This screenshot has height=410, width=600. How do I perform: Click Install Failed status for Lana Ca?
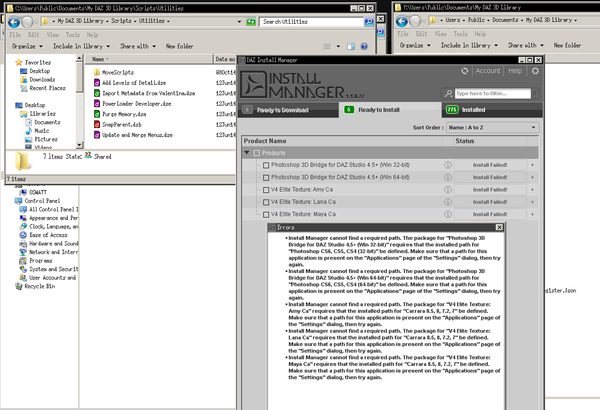[x=490, y=202]
